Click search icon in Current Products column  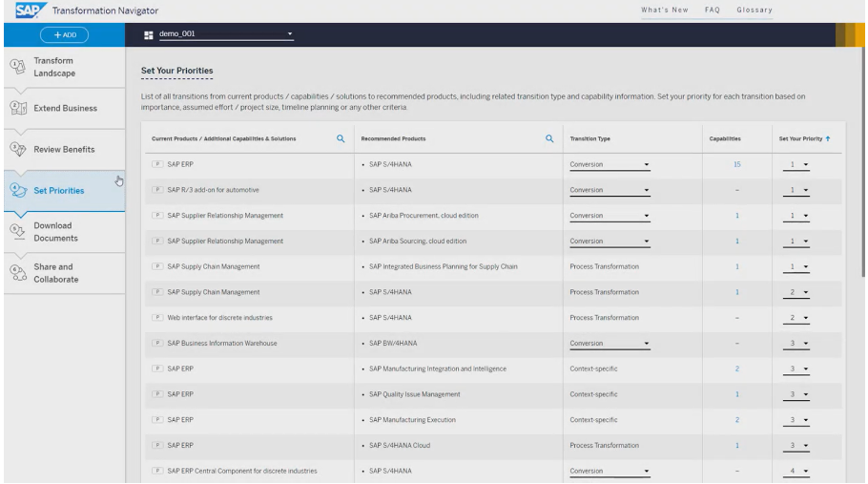[341, 138]
